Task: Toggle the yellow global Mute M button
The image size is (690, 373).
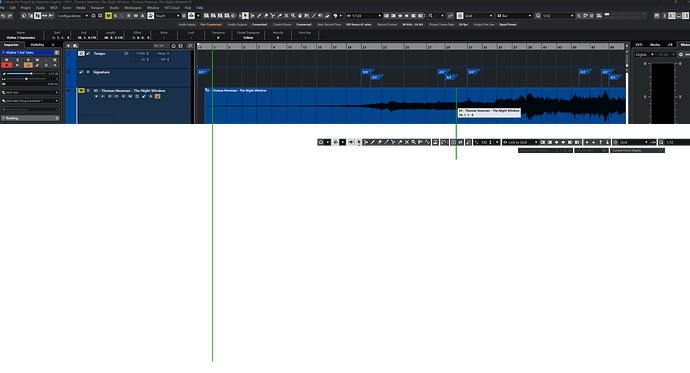Action: 108,16
